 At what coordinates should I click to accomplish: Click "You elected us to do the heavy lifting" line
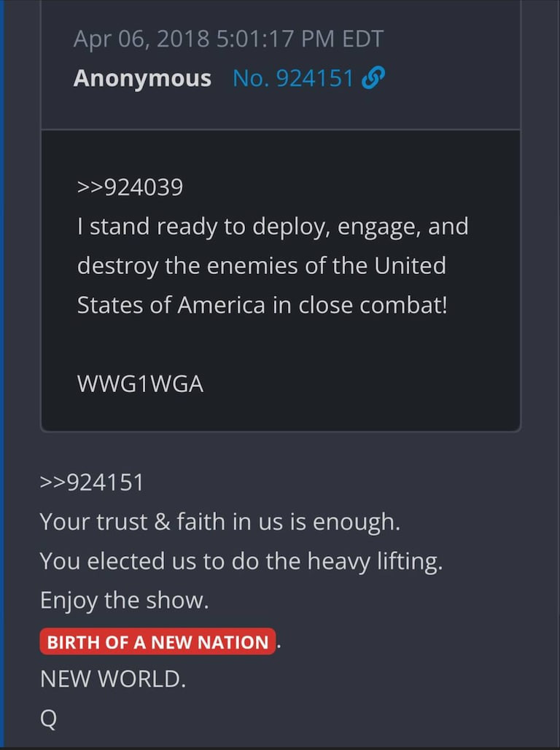[241, 560]
